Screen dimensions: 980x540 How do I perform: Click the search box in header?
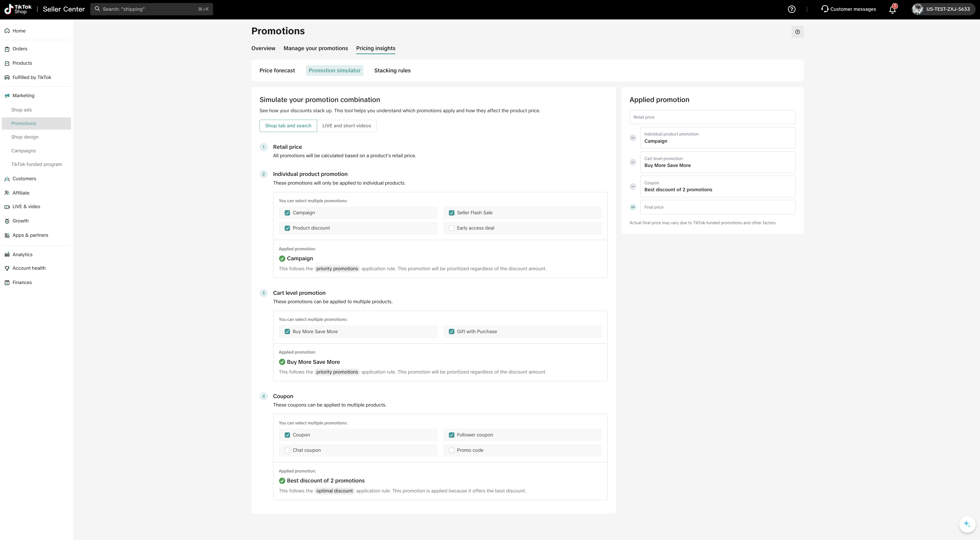[x=151, y=9]
